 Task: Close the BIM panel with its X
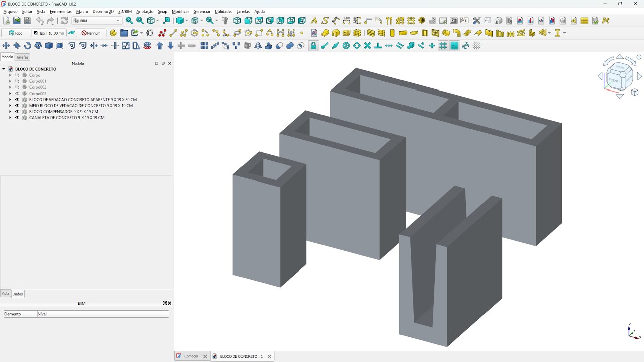click(170, 303)
